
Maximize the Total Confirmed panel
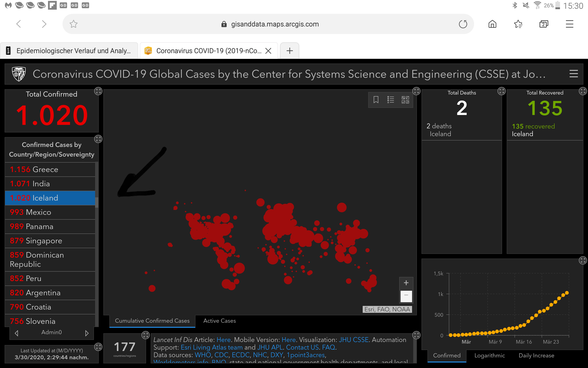click(98, 91)
